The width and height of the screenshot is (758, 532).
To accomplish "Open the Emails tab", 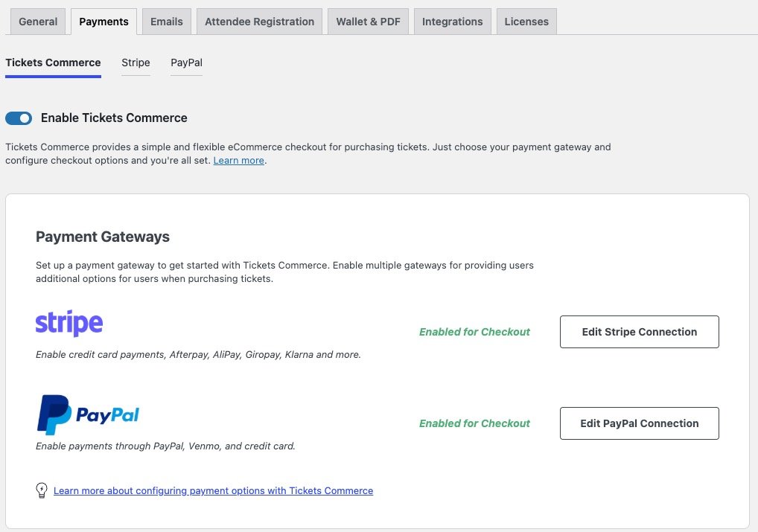I will (166, 22).
